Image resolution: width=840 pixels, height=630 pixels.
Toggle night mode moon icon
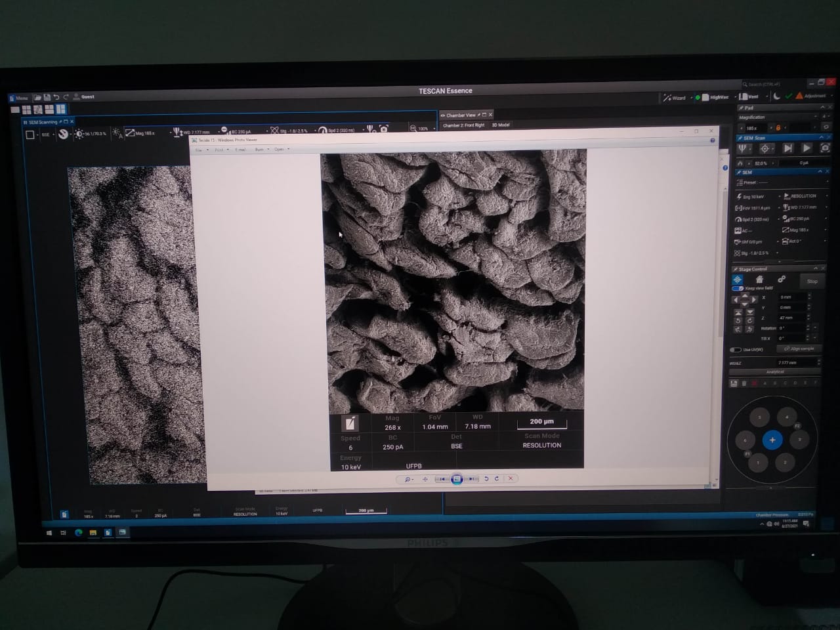click(x=777, y=96)
